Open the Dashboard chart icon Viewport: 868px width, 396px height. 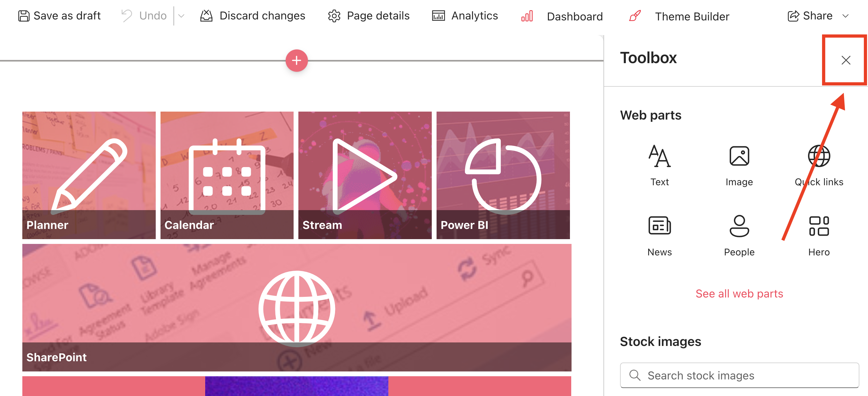click(x=527, y=16)
